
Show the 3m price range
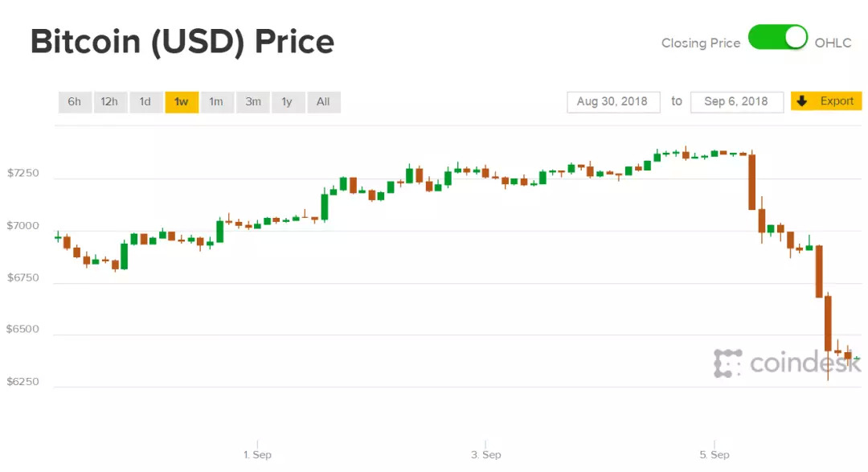pyautogui.click(x=253, y=102)
